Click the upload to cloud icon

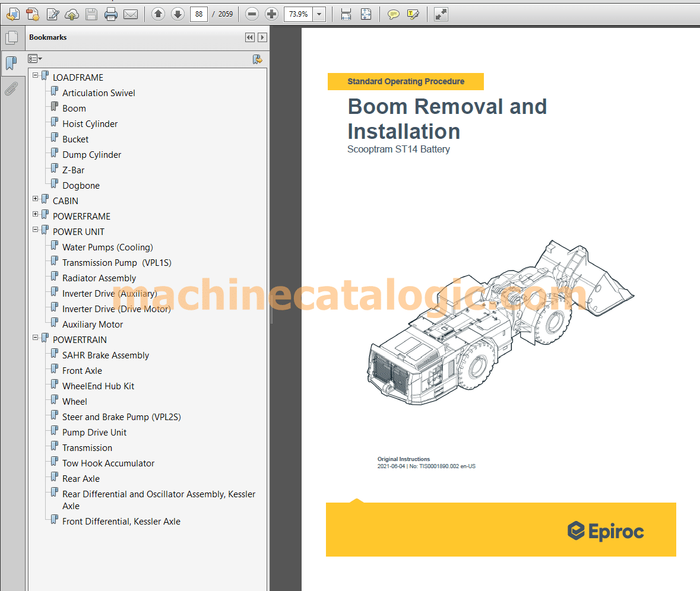click(72, 14)
